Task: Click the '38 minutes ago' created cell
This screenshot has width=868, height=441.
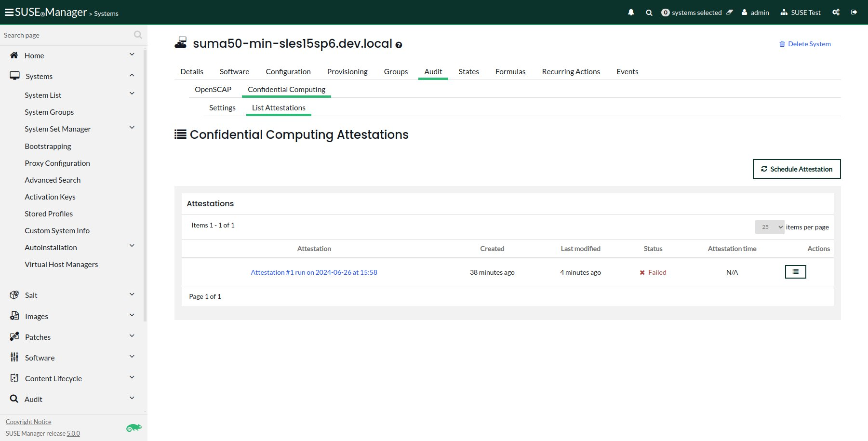Action: (492, 272)
